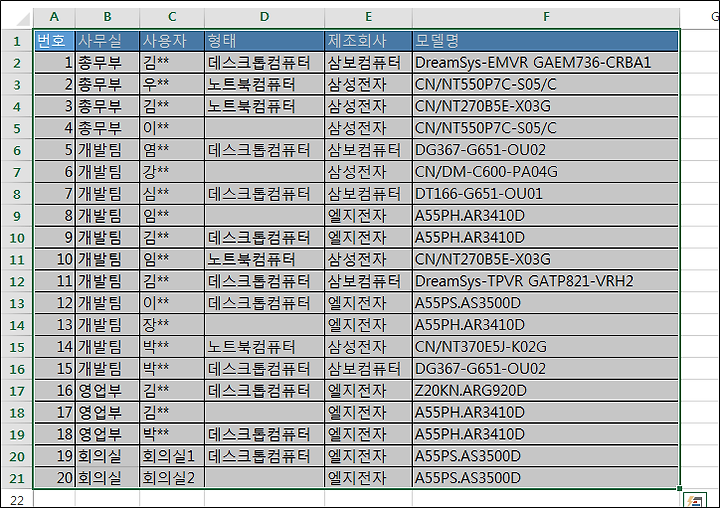This screenshot has height=508, width=720.
Task: Select cell CN/NT270B5E-X03G in row 4
Action: [546, 107]
